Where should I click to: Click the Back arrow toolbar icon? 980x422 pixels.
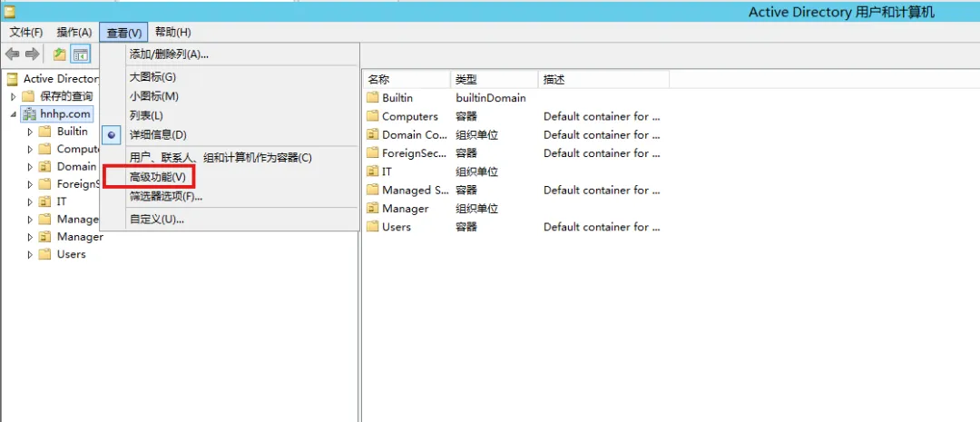pyautogui.click(x=13, y=54)
